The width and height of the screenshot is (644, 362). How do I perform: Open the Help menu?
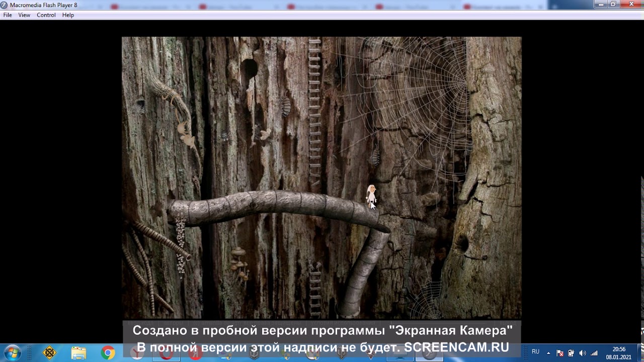point(68,15)
